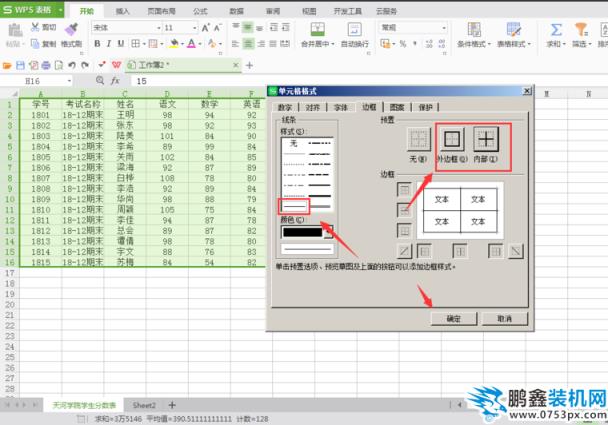The image size is (608, 425).
Task: Toggle vertical middle alignment in ribbon
Action: (x=247, y=27)
